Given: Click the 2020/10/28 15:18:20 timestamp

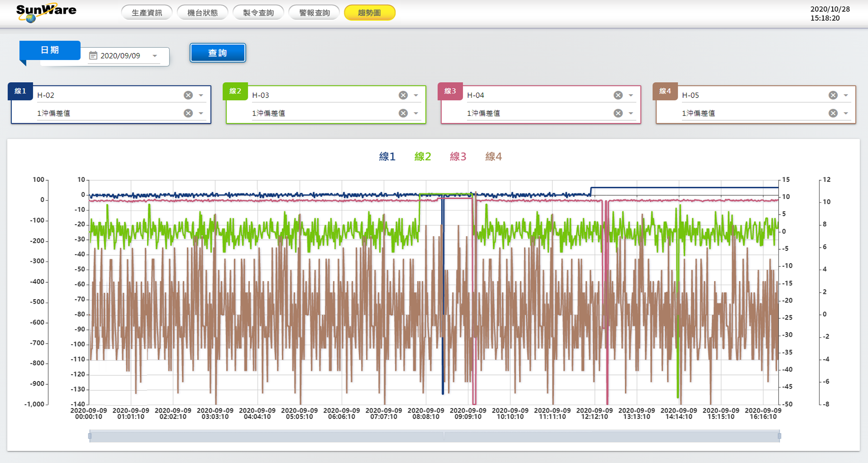Looking at the screenshot, I should click(x=830, y=14).
